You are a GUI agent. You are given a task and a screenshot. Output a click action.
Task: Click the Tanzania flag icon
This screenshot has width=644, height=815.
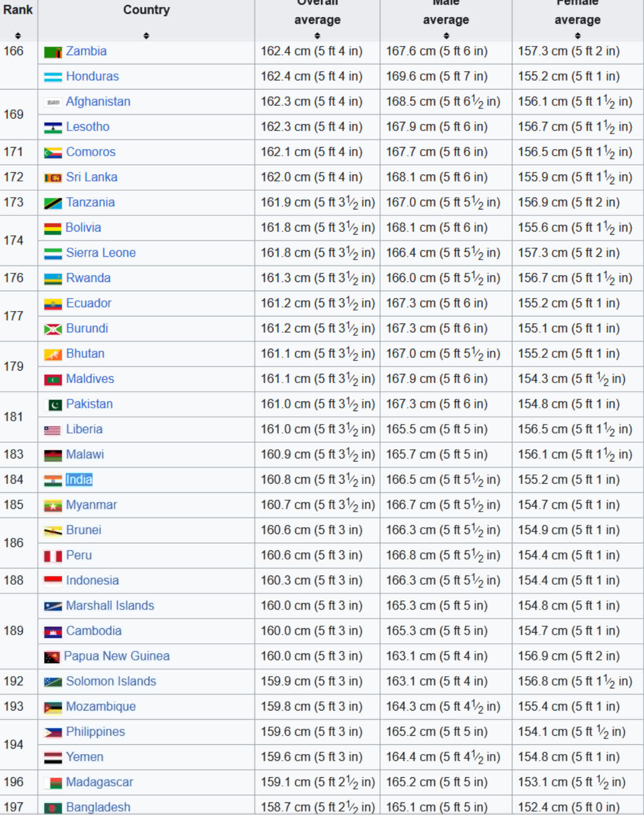[x=53, y=203]
